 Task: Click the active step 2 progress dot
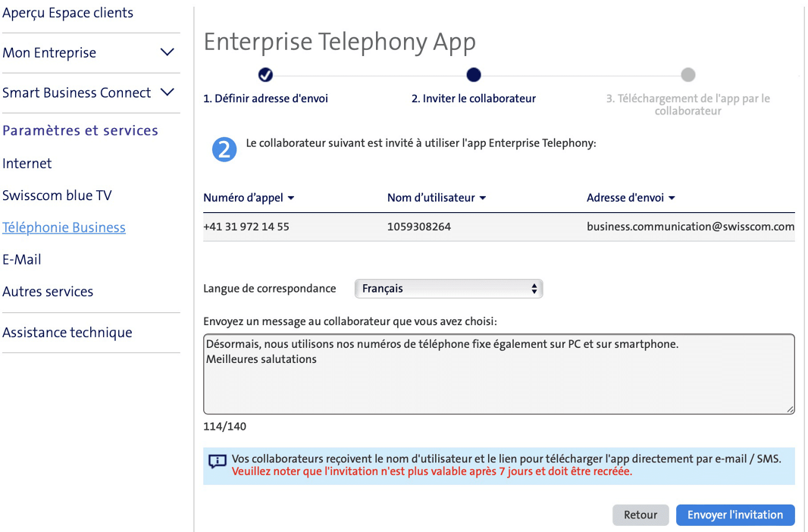click(x=474, y=74)
